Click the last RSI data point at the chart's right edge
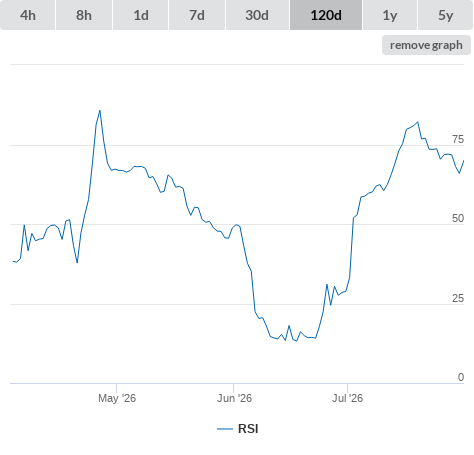Image resolution: width=474 pixels, height=455 pixels. pyautogui.click(x=463, y=161)
